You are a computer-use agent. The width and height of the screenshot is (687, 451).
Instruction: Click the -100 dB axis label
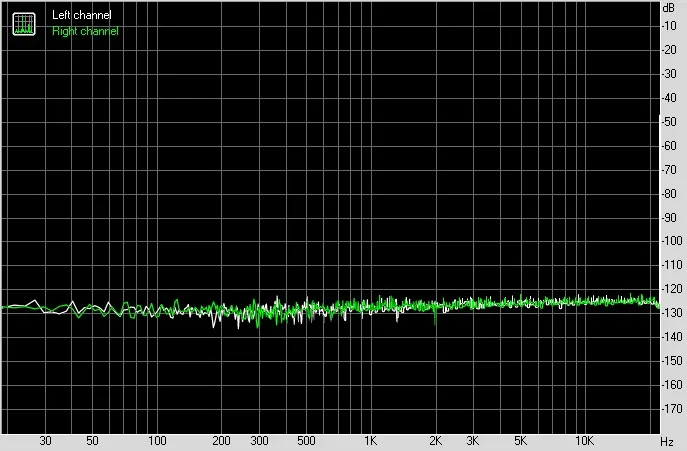tap(672, 241)
